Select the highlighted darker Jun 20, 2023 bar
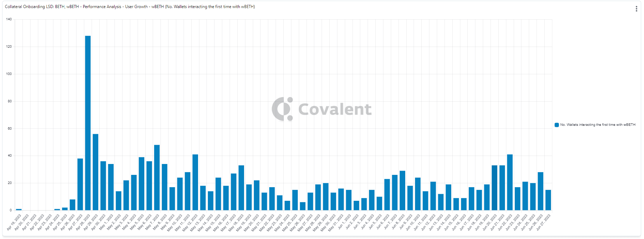 (x=494, y=188)
